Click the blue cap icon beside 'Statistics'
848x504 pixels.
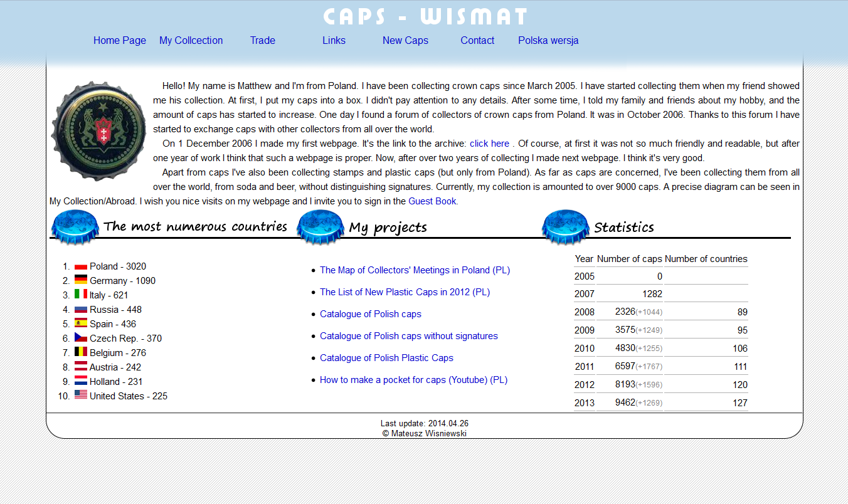(566, 227)
